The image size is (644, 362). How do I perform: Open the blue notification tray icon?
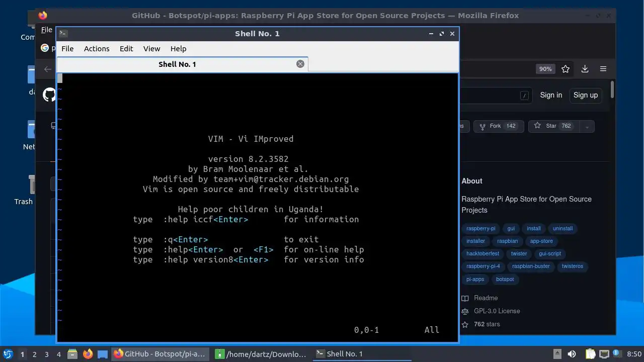[x=618, y=354]
